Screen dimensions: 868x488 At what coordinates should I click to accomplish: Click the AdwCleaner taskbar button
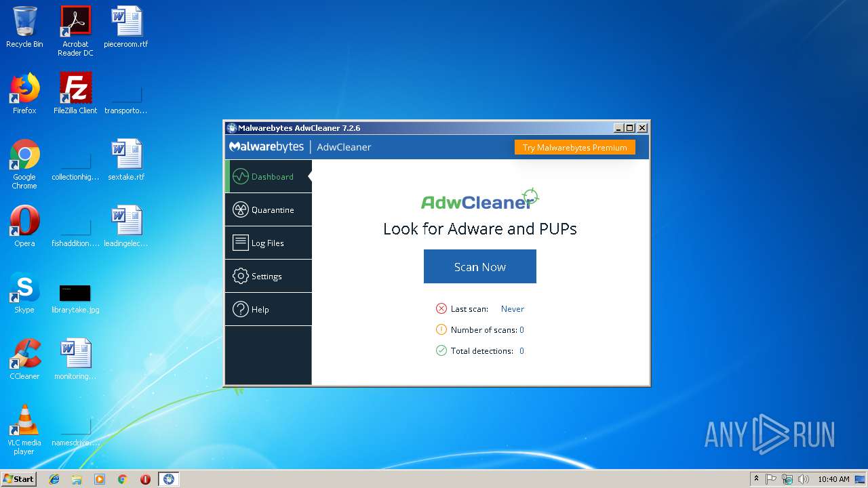(169, 479)
